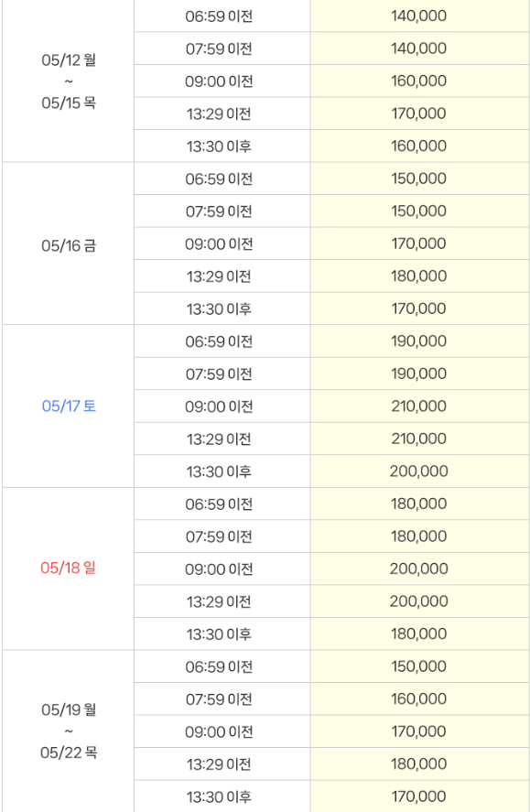Viewport: 530px width, 812px height.
Task: Select 200,000 price for 05/17 13:30 이후
Action: click(x=418, y=471)
